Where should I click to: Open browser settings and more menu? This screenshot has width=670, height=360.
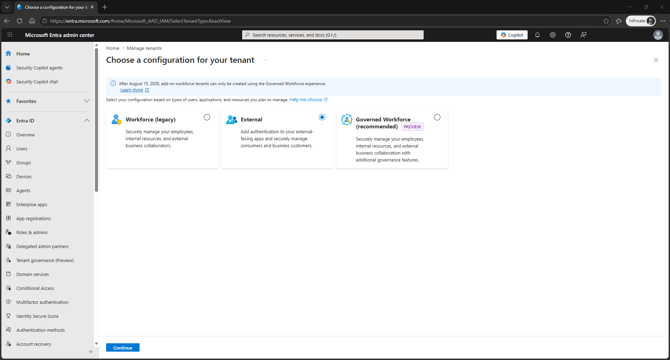click(663, 21)
